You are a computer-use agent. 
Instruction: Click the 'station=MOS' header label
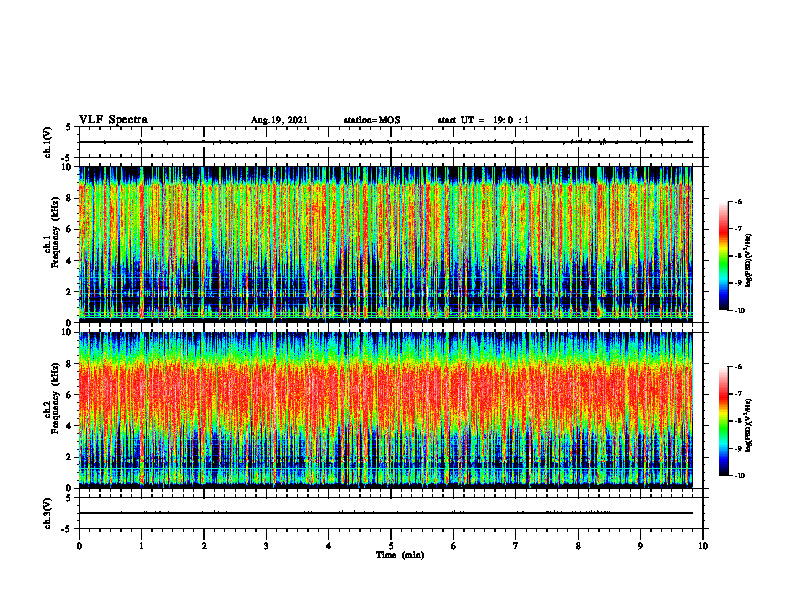pos(372,120)
